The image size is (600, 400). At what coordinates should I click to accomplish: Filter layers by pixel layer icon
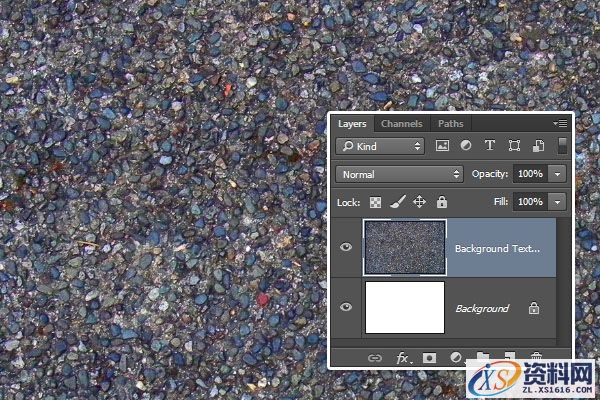[443, 146]
